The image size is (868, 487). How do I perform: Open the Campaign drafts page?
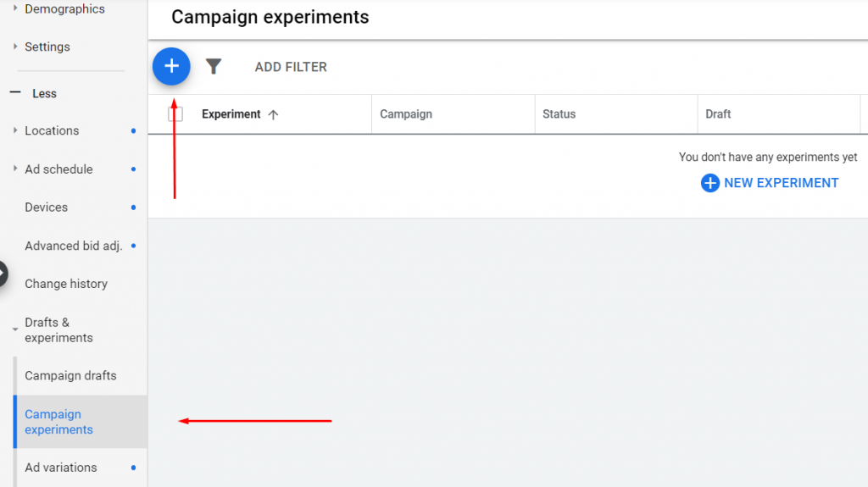tap(70, 376)
